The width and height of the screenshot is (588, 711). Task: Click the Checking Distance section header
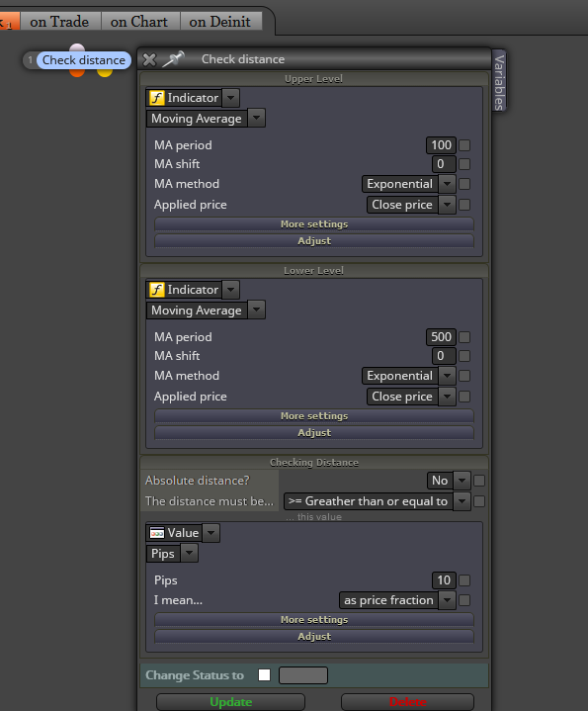click(314, 462)
